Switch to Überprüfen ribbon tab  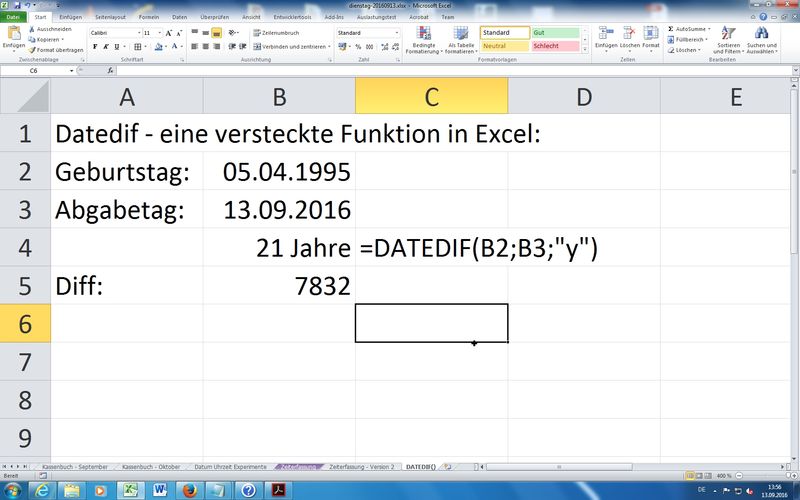pyautogui.click(x=214, y=17)
